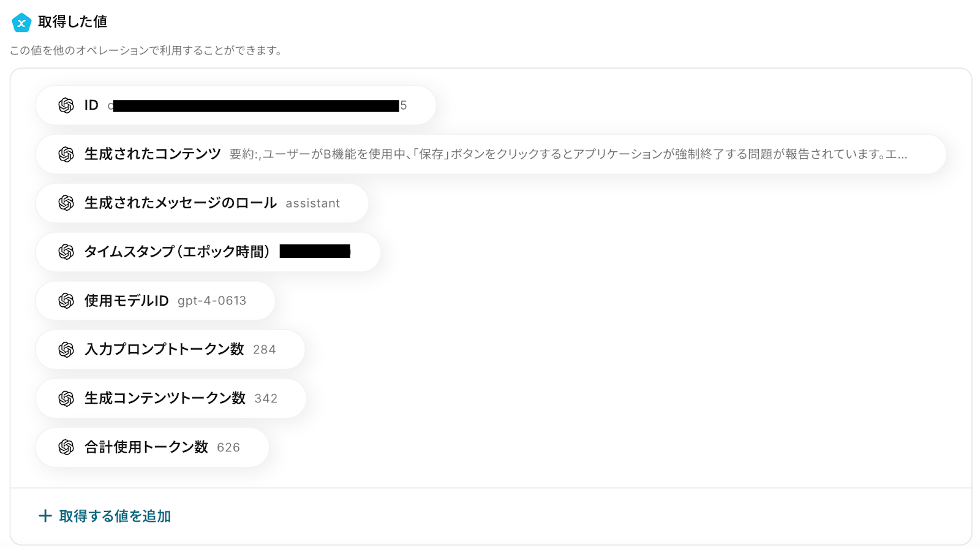Click the OpenAI icon beside 使用モデルID

pos(66,301)
